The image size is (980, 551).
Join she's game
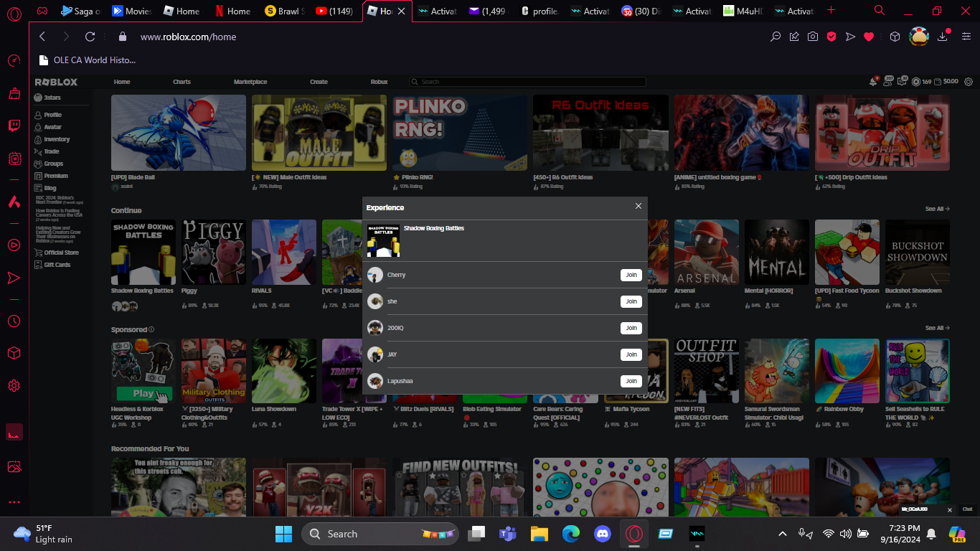point(631,301)
